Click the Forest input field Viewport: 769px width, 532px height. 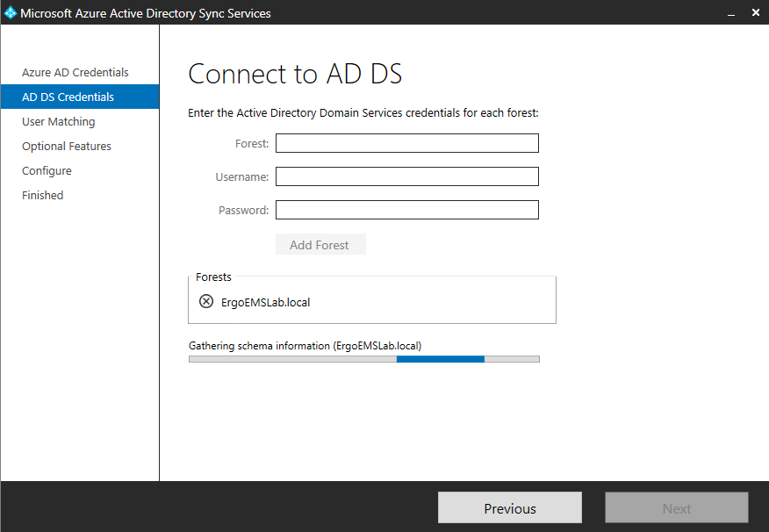[406, 142]
